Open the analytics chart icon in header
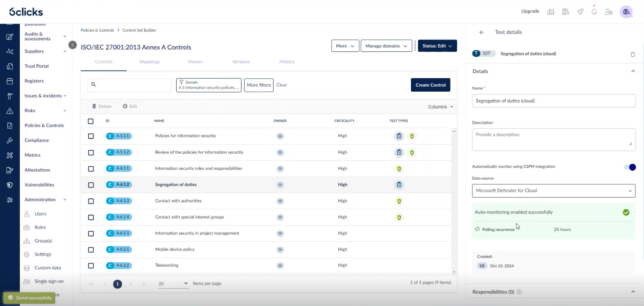The image size is (644, 306). tap(551, 12)
